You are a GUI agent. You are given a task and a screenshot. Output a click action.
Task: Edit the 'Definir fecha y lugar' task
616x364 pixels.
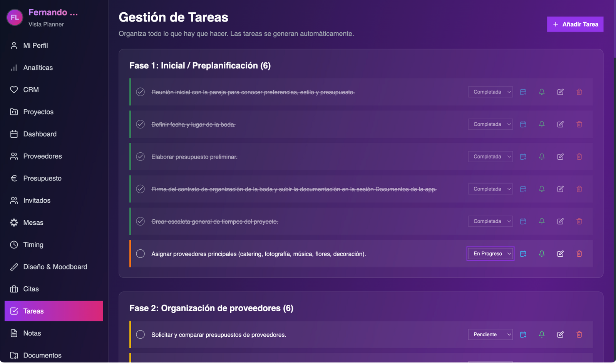click(560, 124)
